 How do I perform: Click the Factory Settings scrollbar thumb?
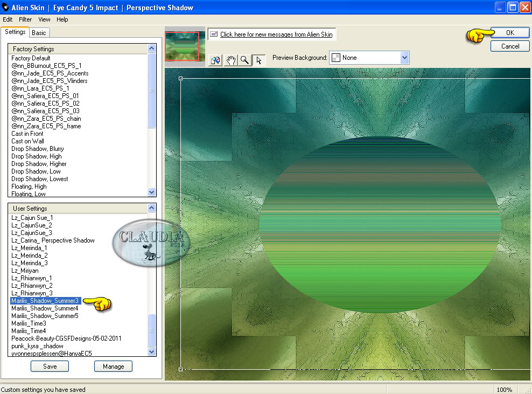(x=152, y=91)
